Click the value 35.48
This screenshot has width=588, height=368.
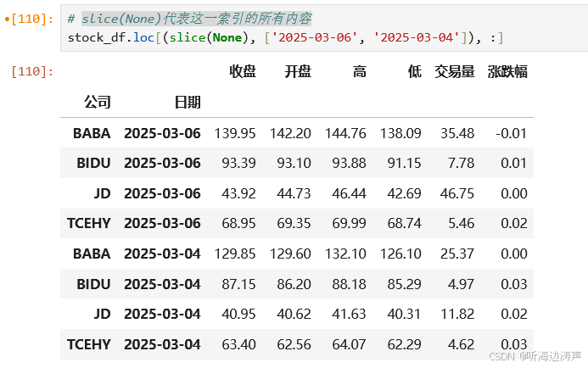click(457, 133)
